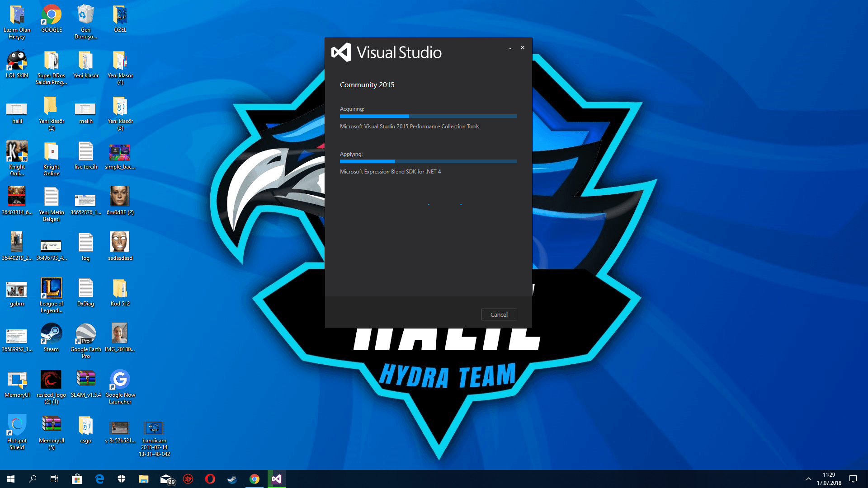Viewport: 868px width, 488px height.
Task: Select the MemoryUI application shortcut
Action: [x=17, y=384]
